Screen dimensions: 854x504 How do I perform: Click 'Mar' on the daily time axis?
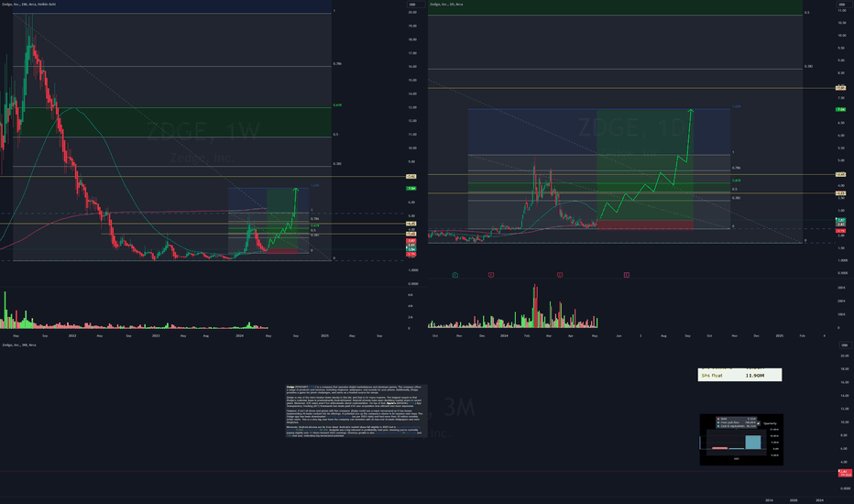(549, 335)
